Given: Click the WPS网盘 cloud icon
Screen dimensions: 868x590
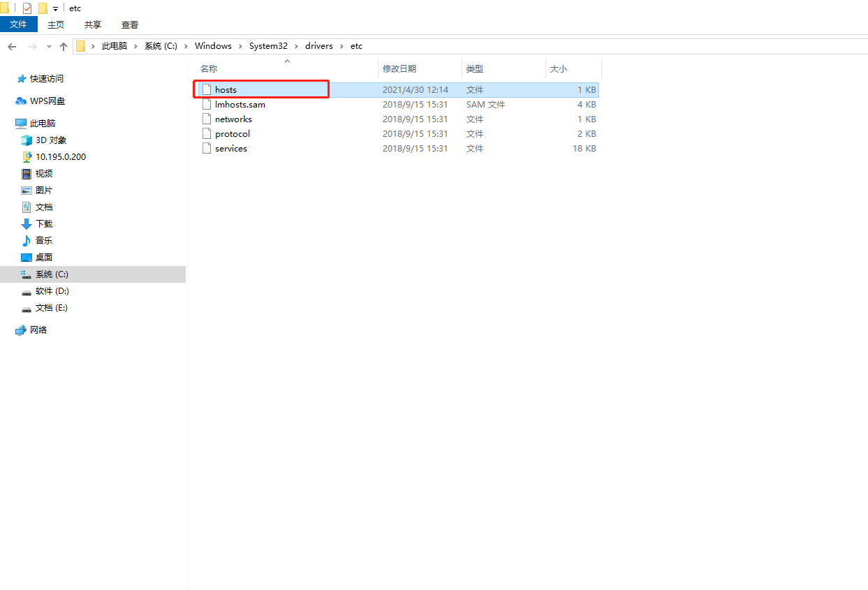Looking at the screenshot, I should [21, 101].
